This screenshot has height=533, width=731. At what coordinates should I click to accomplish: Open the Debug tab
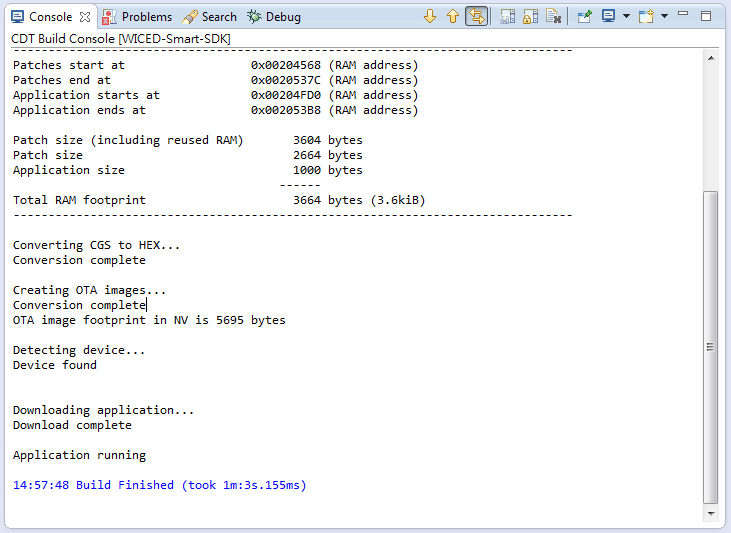pyautogui.click(x=274, y=17)
